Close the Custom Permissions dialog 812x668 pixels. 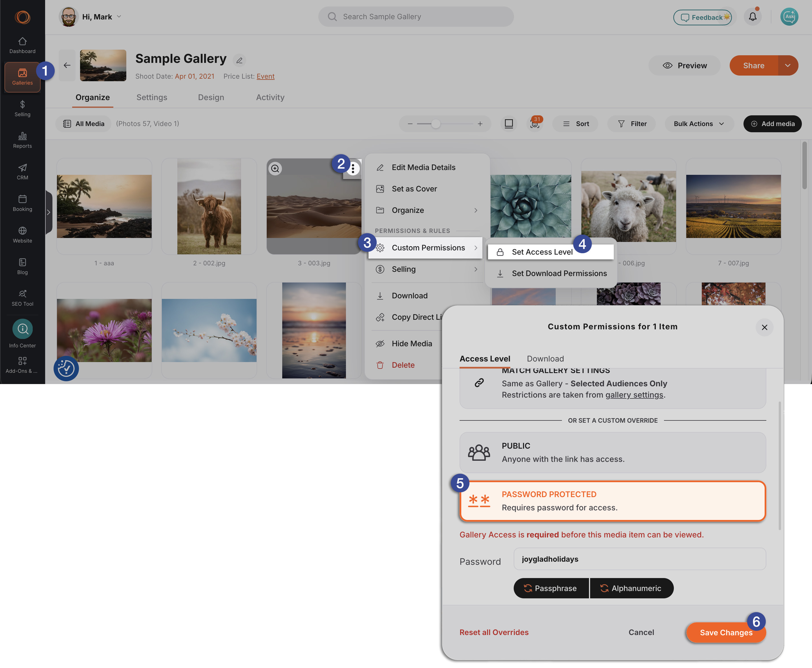pos(764,327)
